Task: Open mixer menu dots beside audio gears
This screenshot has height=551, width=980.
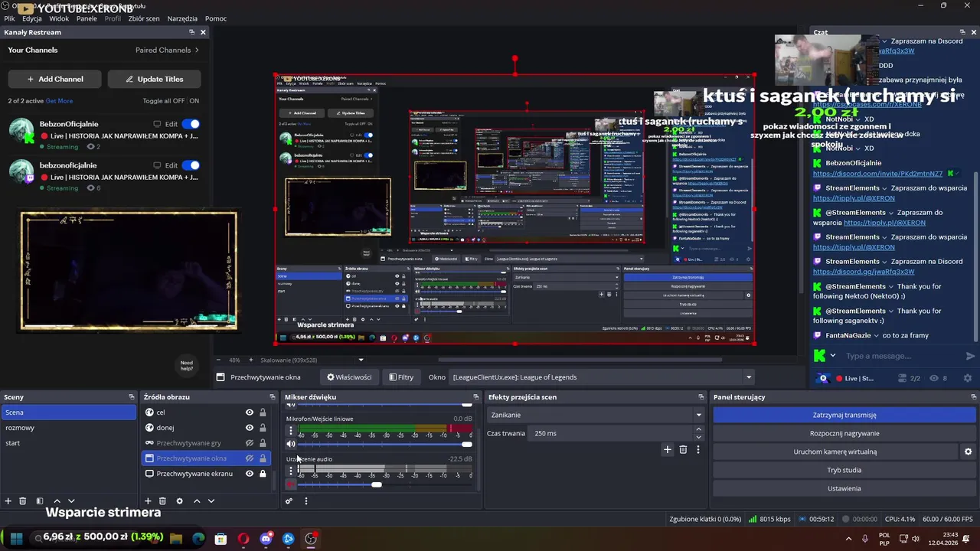Action: pyautogui.click(x=305, y=501)
